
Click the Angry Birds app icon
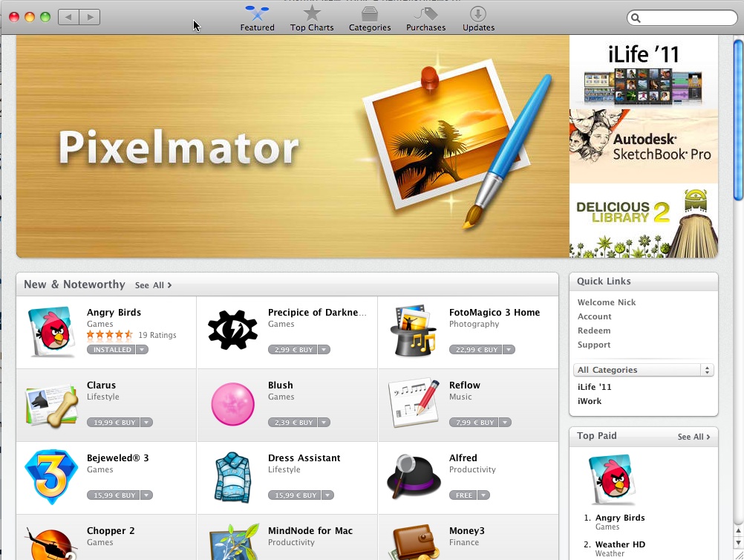(51, 331)
